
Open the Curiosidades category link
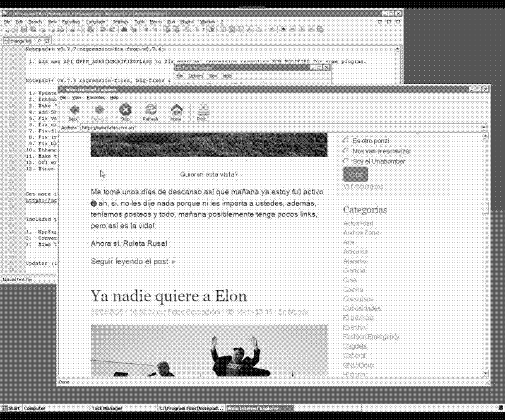coord(362,308)
